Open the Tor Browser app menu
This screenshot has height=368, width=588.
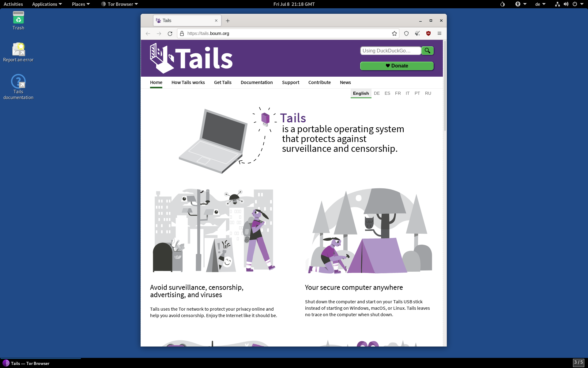[x=120, y=4]
